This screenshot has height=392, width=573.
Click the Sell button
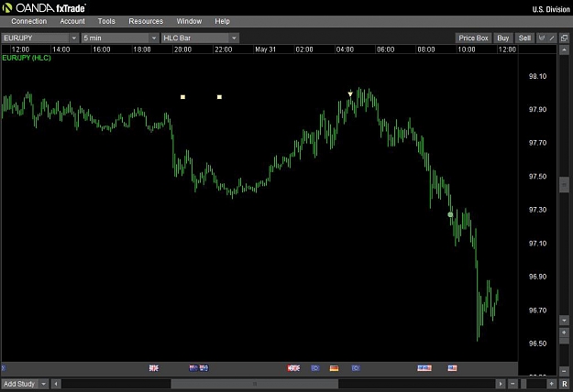click(x=524, y=38)
